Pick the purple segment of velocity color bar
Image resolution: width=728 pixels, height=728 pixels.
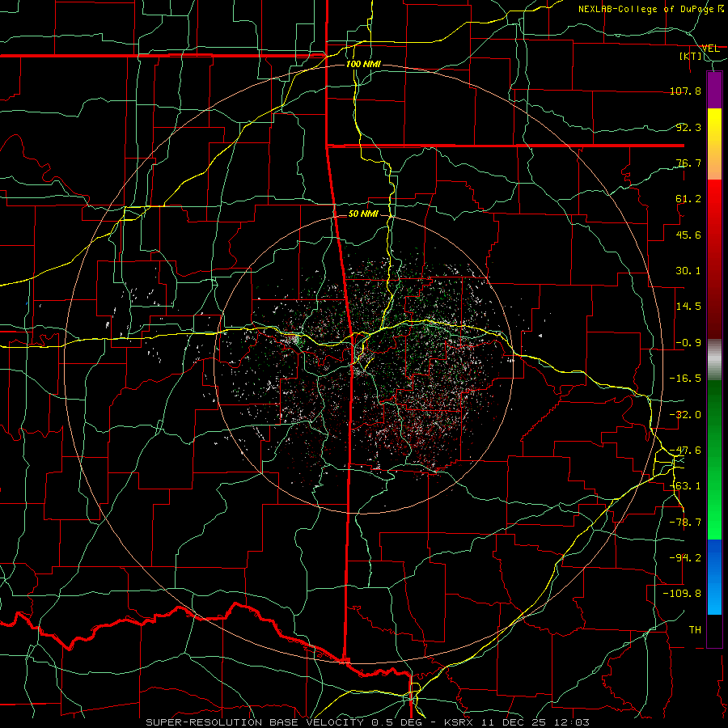(714, 91)
